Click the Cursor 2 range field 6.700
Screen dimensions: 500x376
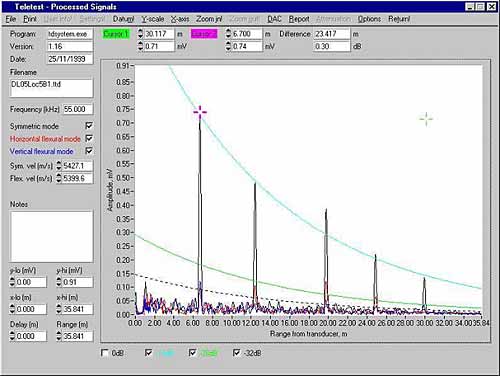(x=247, y=34)
